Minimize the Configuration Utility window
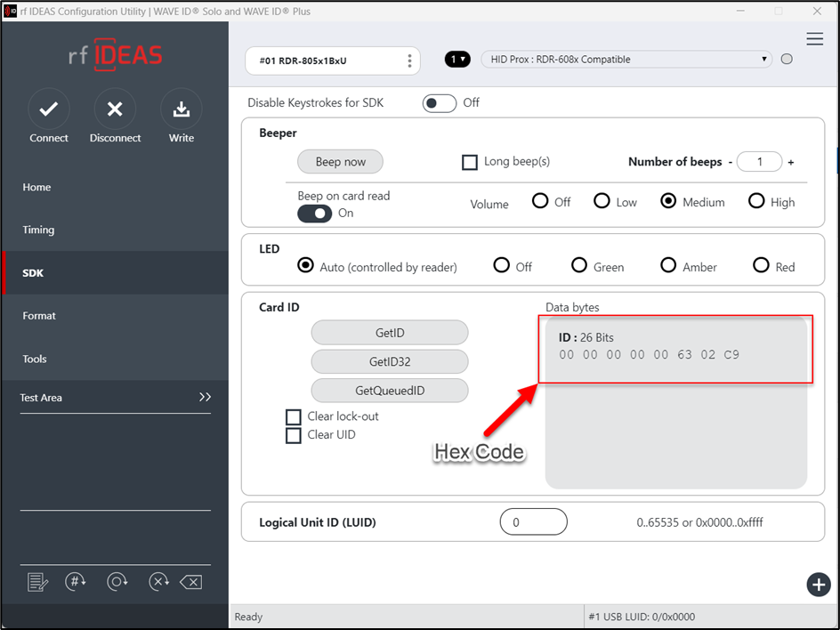Viewport: 840px width, 630px height. tap(741, 12)
